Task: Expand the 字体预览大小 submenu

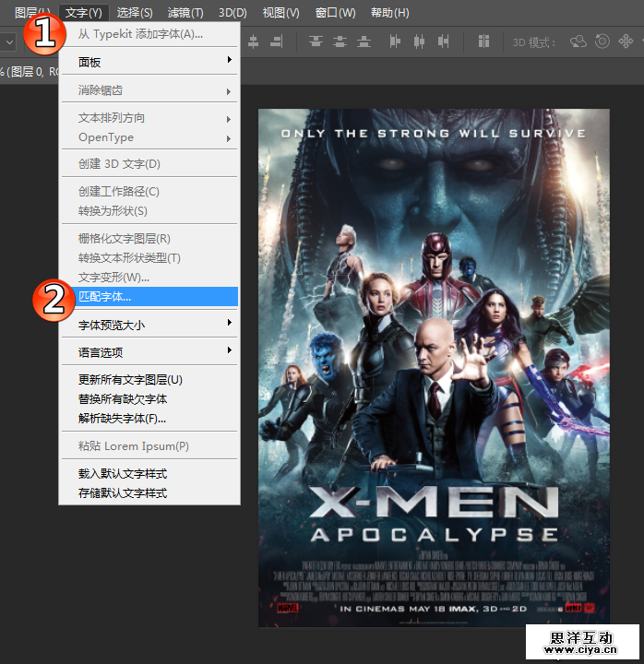Action: click(x=148, y=326)
